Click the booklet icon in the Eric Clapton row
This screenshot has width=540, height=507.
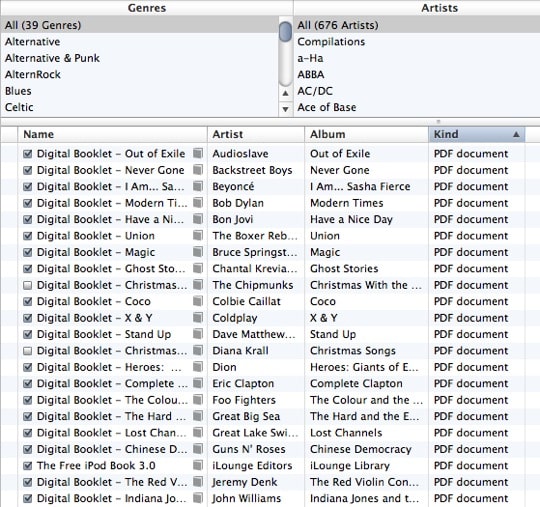[198, 383]
